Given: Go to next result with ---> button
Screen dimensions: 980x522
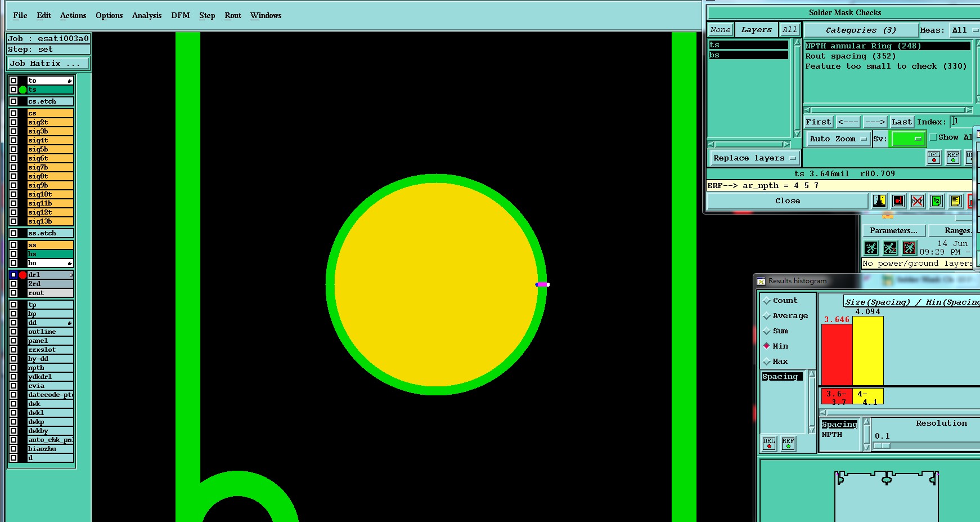Looking at the screenshot, I should point(875,122).
